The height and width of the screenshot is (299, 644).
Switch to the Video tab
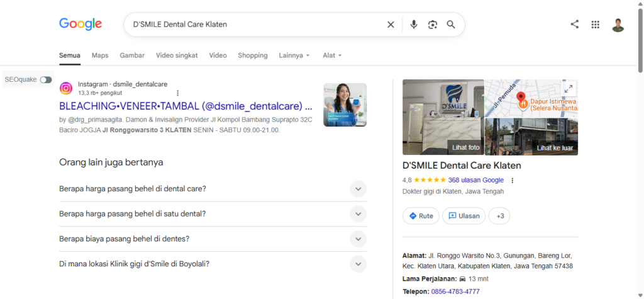218,55
